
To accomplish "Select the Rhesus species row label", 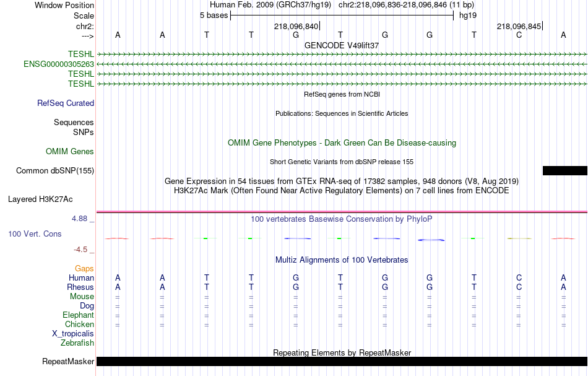I will (x=80, y=287).
